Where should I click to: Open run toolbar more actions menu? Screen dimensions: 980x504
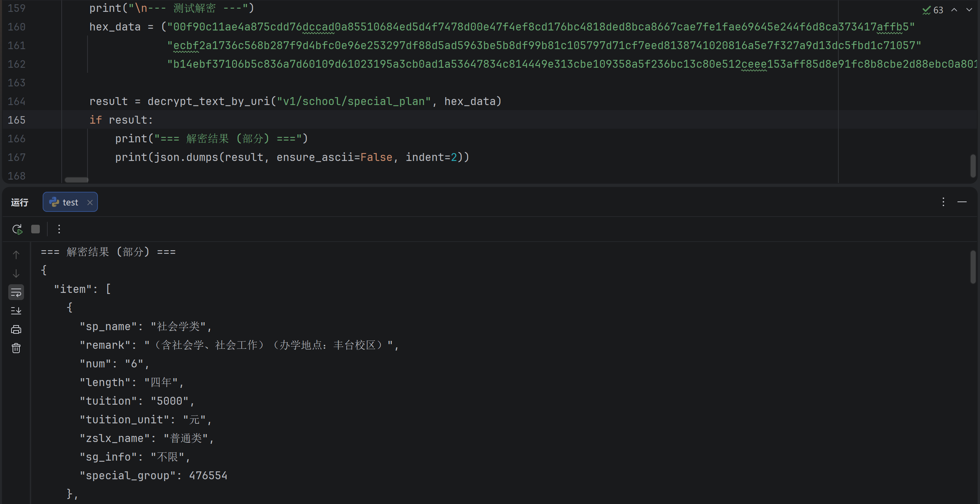point(59,229)
